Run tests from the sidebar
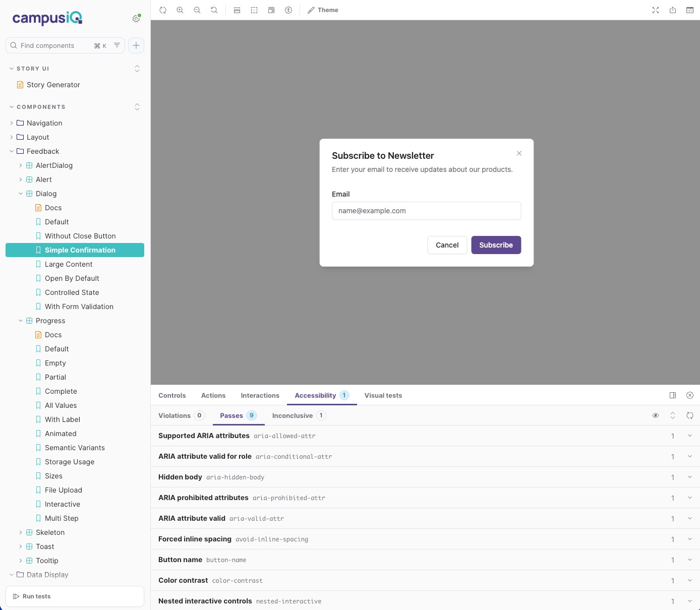 tap(75, 596)
